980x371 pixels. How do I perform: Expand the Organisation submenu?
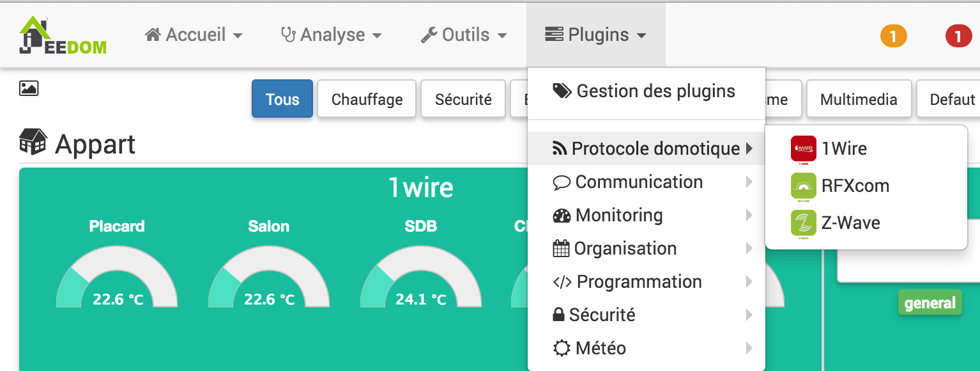pyautogui.click(x=647, y=248)
